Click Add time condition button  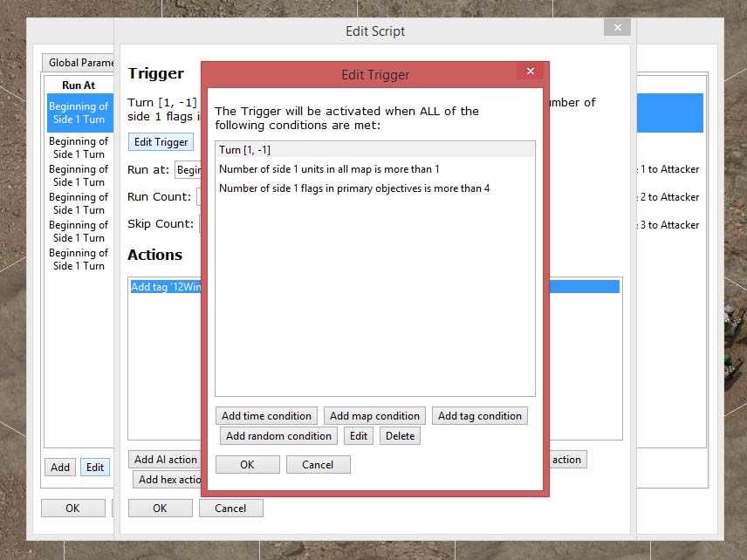coord(266,416)
